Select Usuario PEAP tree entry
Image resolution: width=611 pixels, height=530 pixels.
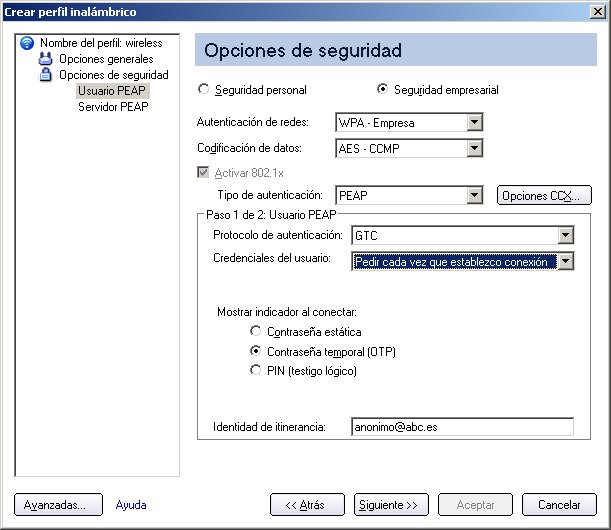click(112, 91)
